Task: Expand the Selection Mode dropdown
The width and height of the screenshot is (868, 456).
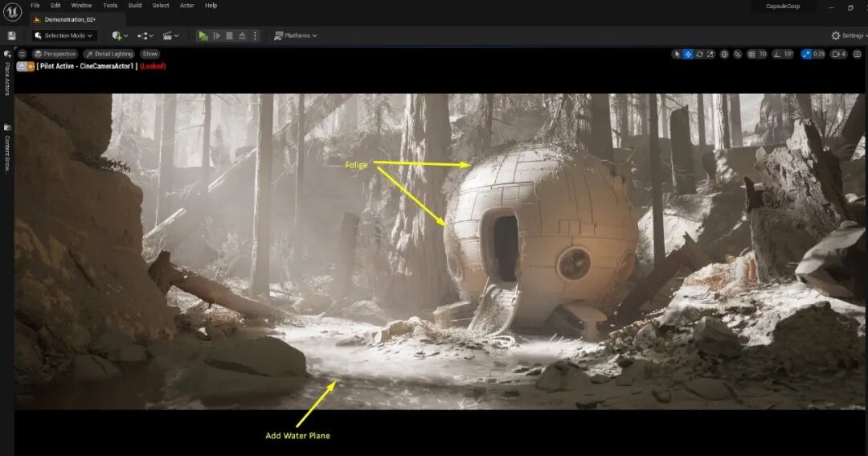Action: point(63,35)
